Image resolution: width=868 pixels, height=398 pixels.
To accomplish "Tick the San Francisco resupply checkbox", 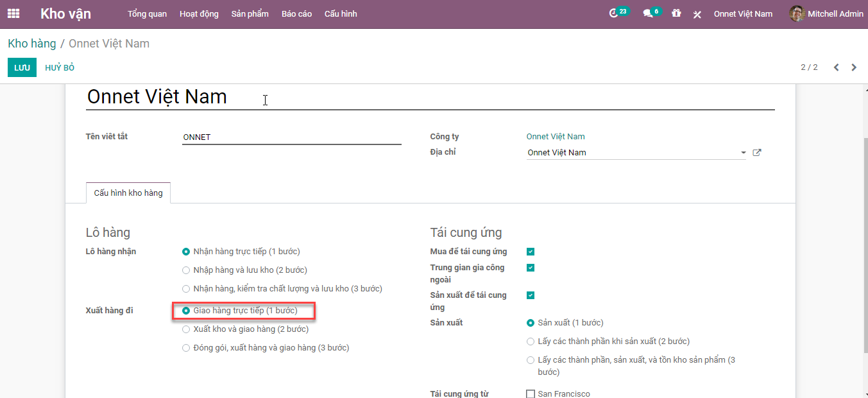I will pyautogui.click(x=531, y=394).
